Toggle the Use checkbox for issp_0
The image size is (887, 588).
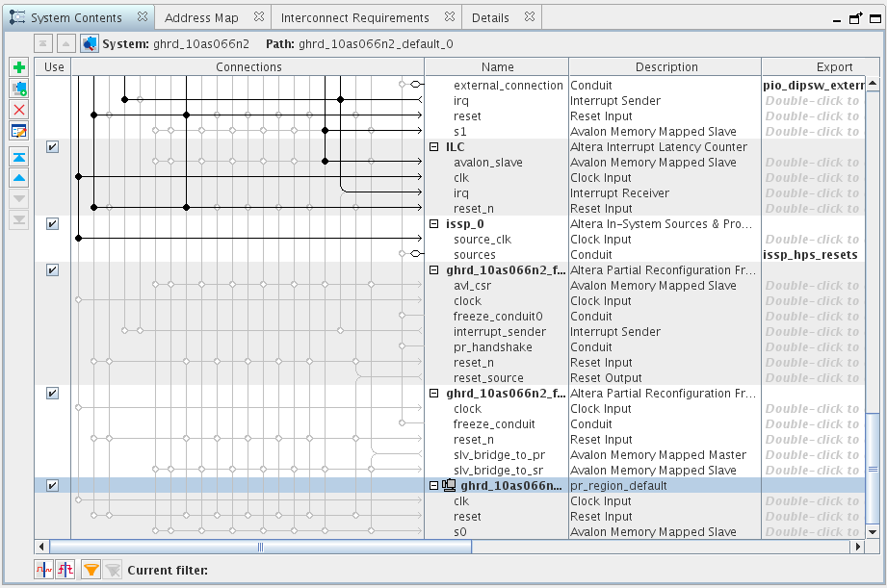click(x=53, y=224)
